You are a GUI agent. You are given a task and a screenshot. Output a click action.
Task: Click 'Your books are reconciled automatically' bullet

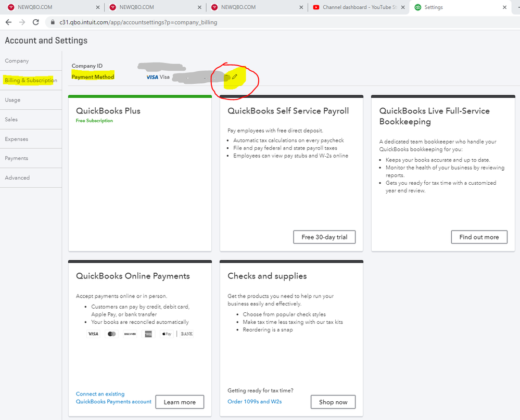140,322
